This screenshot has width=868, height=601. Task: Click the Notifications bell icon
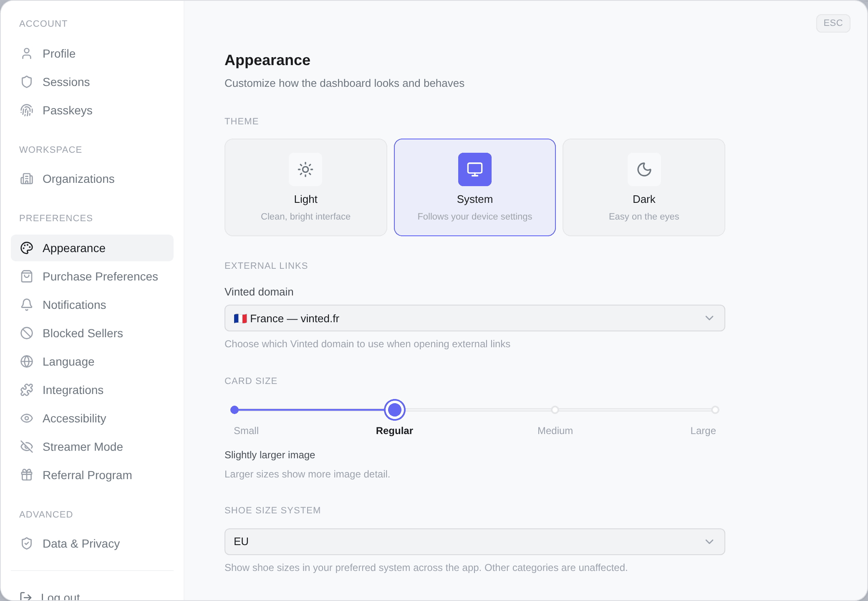27,305
